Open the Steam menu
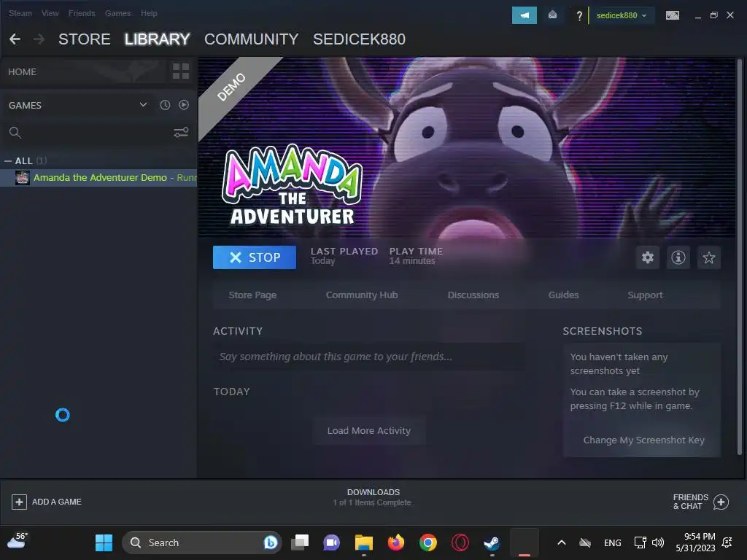Image resolution: width=747 pixels, height=560 pixels. [x=20, y=13]
